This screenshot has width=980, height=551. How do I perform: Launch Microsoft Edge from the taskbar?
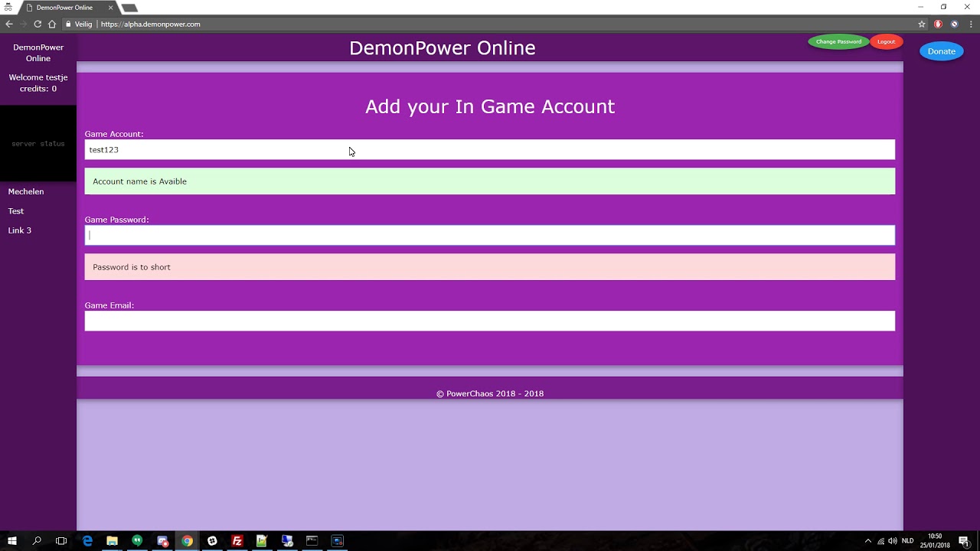tap(87, 541)
